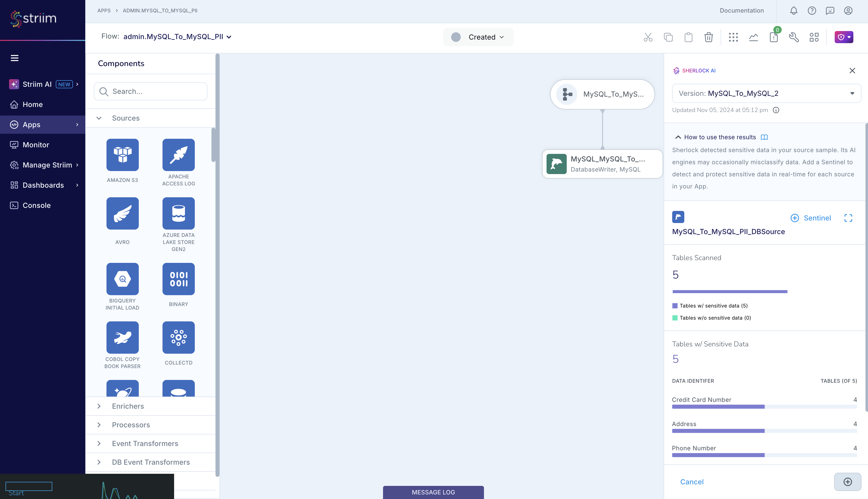Select the Avro source component
868x499 pixels.
pos(122,213)
